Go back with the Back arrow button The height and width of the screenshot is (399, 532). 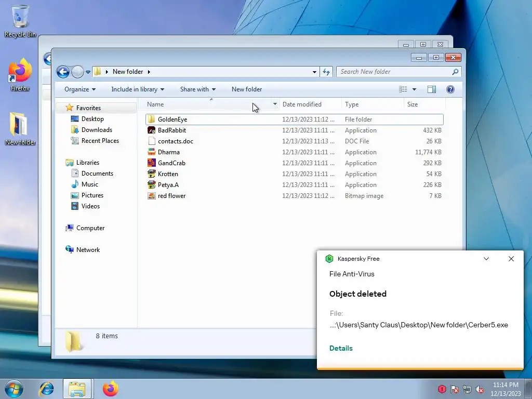pos(63,72)
